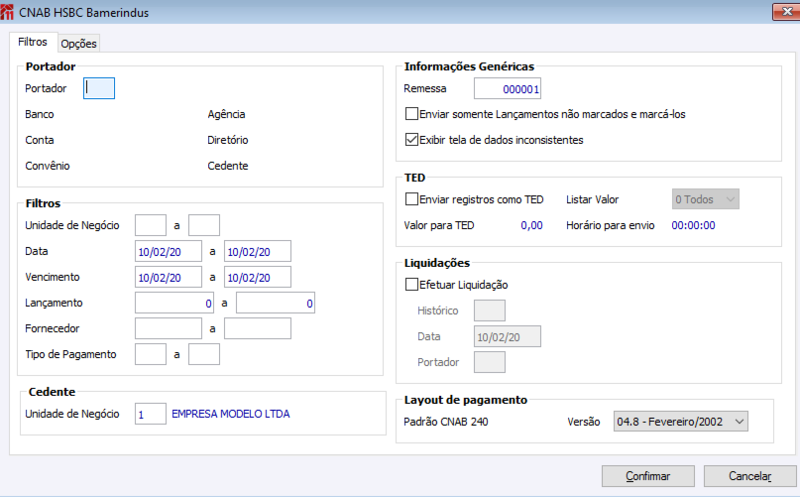The height and width of the screenshot is (497, 800).
Task: Enable Enviar somente Lançamentos não marcados checkbox
Action: [412, 115]
